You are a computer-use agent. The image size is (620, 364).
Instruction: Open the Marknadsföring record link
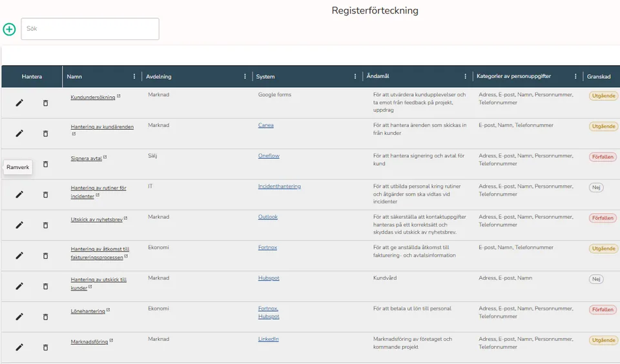click(x=89, y=342)
